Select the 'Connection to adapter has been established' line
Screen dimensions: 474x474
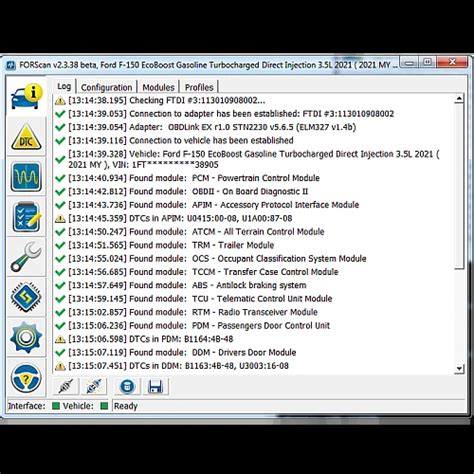point(224,114)
